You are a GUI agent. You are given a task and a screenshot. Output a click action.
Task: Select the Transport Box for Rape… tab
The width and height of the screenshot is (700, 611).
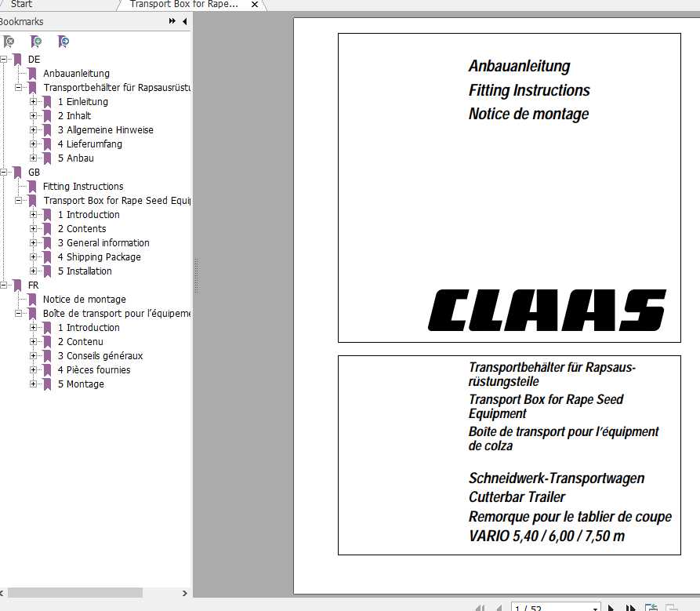(184, 4)
